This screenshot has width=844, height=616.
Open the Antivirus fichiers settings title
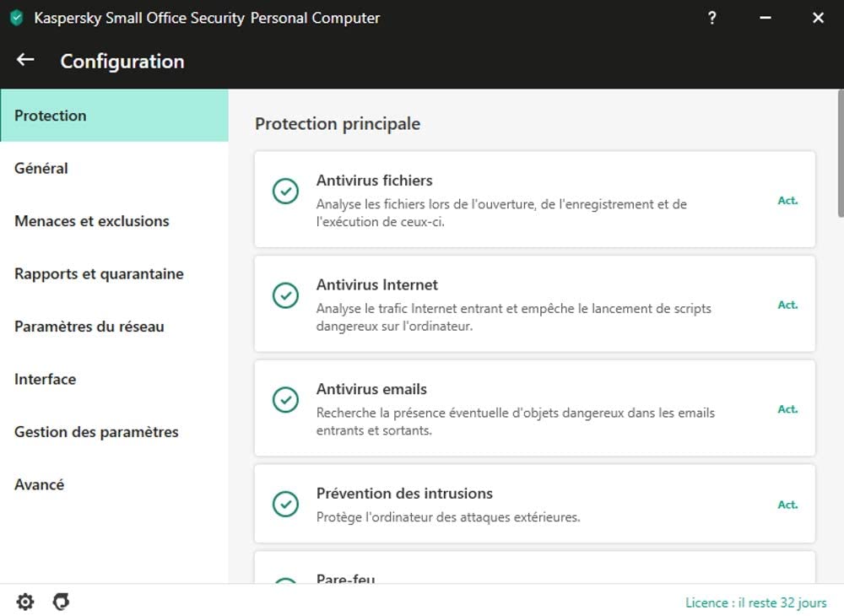pos(374,181)
